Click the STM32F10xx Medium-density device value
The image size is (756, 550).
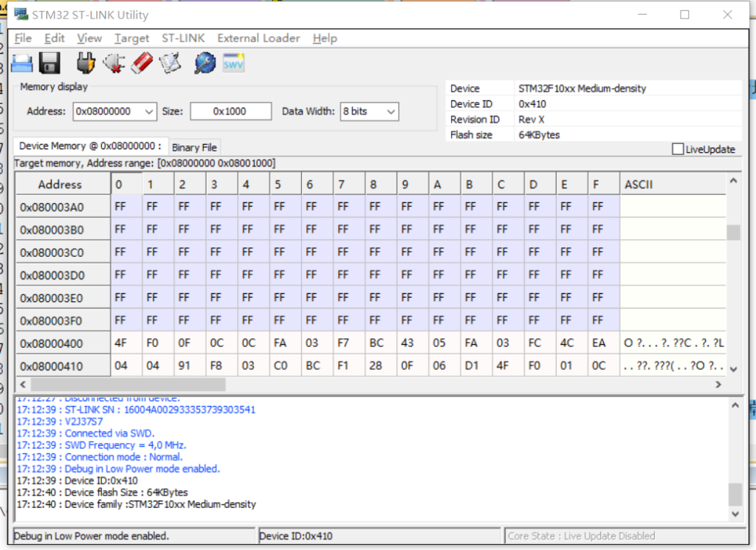click(582, 88)
